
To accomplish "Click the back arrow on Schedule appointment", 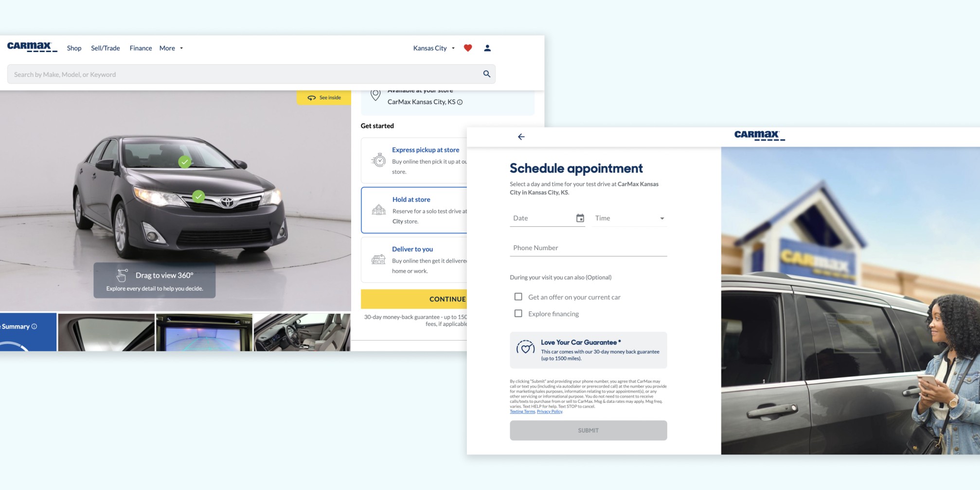I will pyautogui.click(x=521, y=137).
